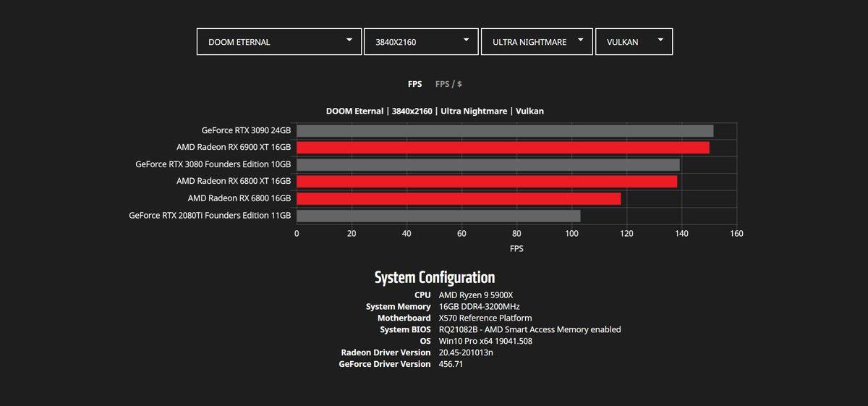Viewport: 868px width, 406px height.
Task: Click the arrow icon in VULKAN selector
Action: coord(660,40)
